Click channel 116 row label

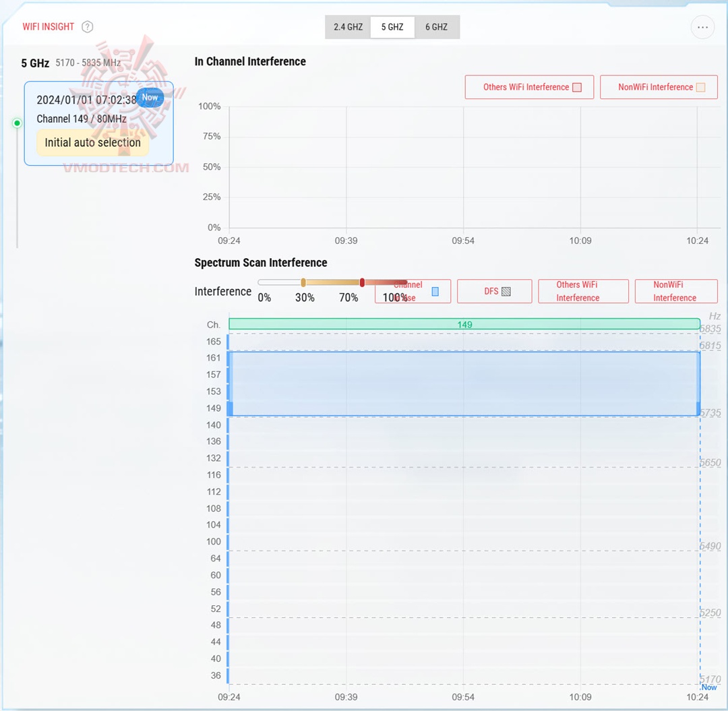tap(214, 474)
